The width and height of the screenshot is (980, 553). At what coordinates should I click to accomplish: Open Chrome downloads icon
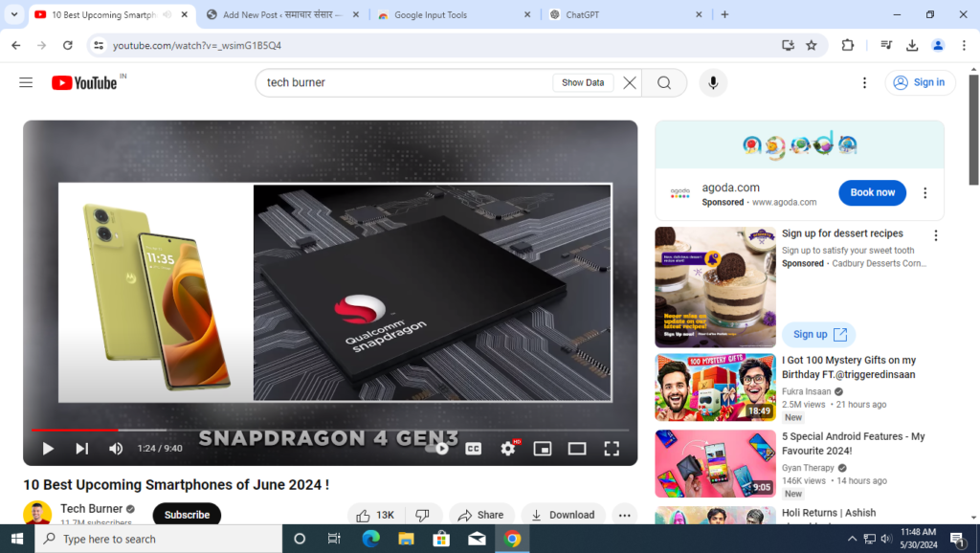912,45
